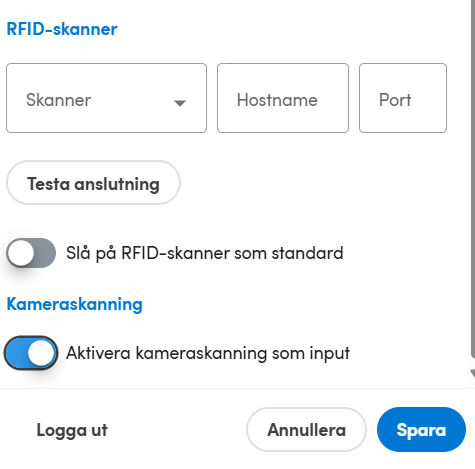Viewport: 475px width, 469px height.
Task: Click label Aktivera kameraskanning som input
Action: pyautogui.click(x=208, y=353)
